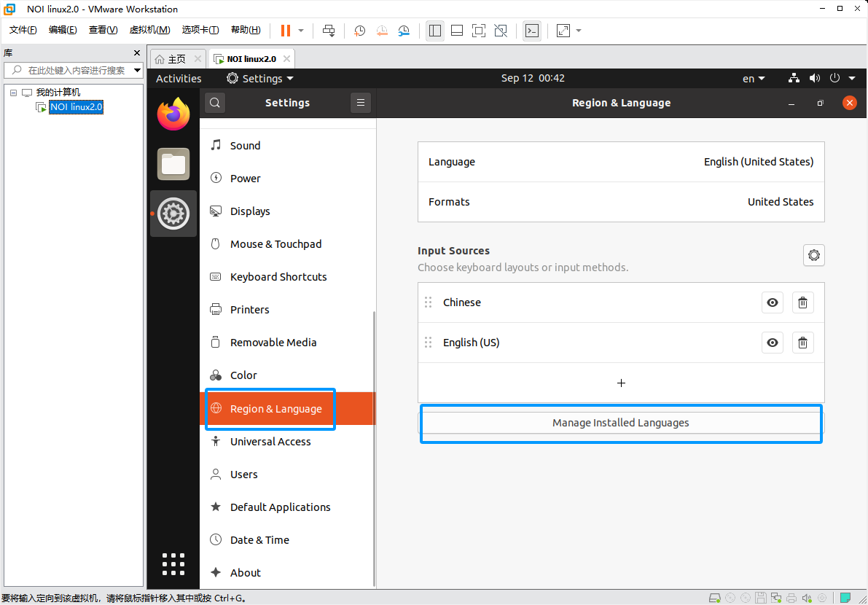Open the 查看(V) menu
The image size is (868, 605).
(x=103, y=30)
